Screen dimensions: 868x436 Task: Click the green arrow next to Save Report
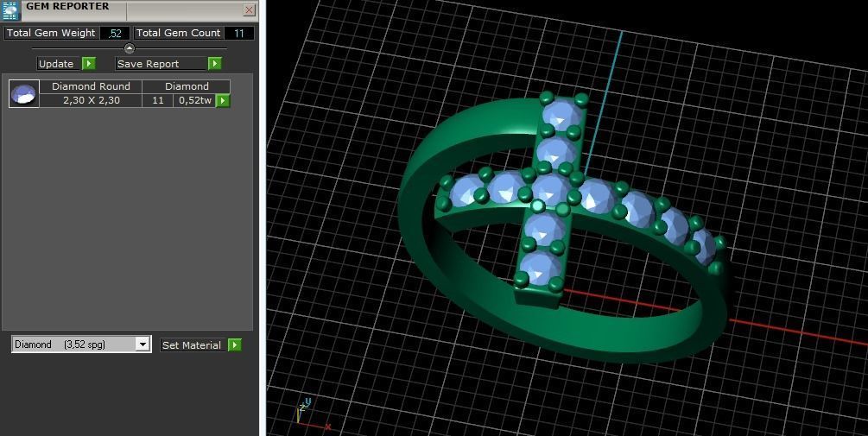click(x=215, y=64)
